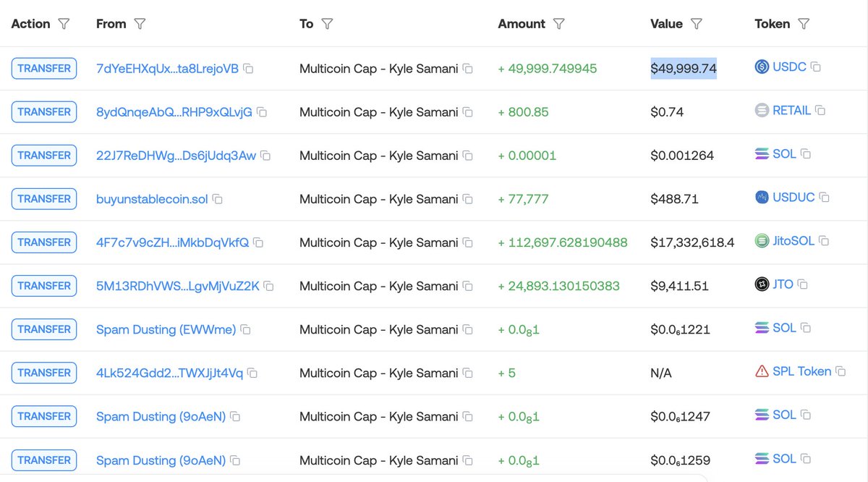Click the value $488.71
Viewport: 868px width, 482px height.
point(674,199)
